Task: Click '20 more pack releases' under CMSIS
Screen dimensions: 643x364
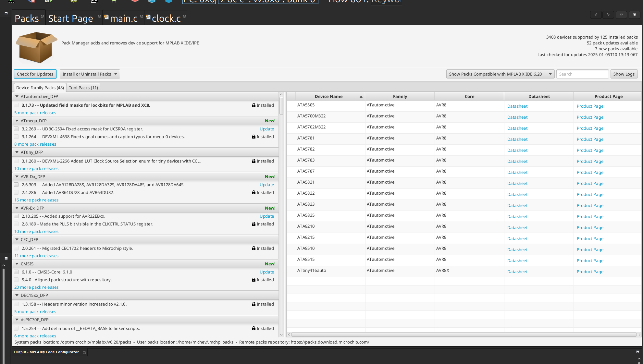Action: (x=36, y=287)
